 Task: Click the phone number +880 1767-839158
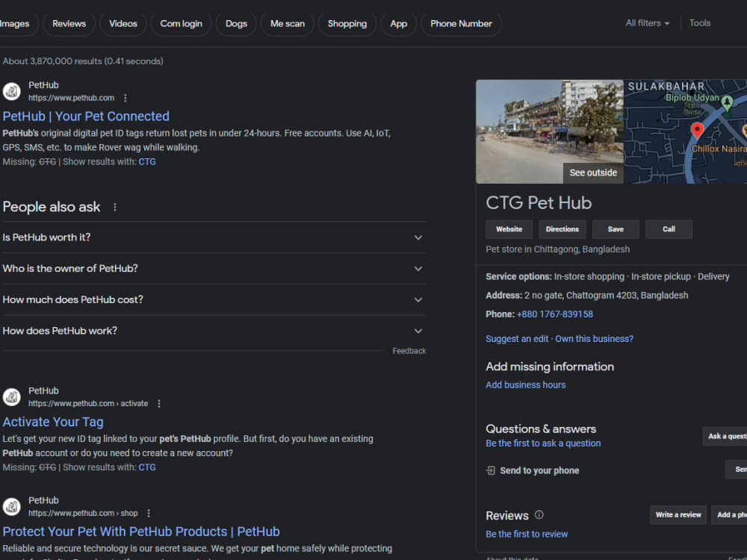(x=555, y=314)
